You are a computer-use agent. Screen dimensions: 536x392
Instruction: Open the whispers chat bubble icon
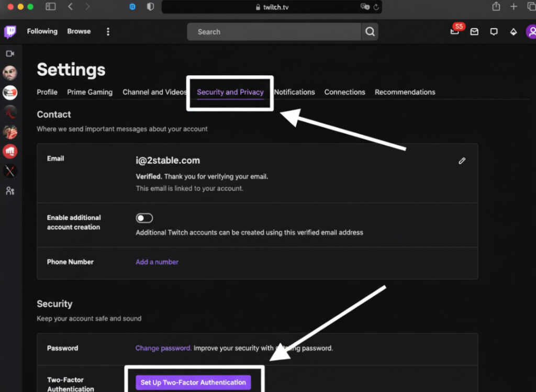coord(494,32)
